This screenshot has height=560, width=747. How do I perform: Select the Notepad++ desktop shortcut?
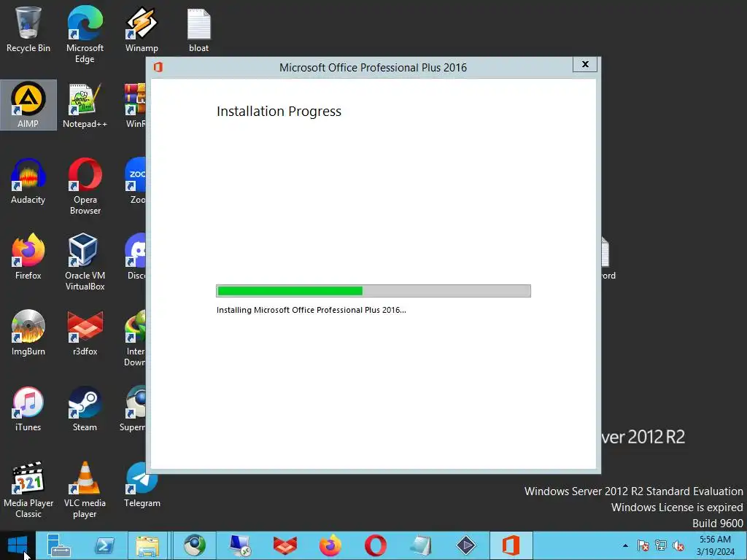tap(85, 105)
